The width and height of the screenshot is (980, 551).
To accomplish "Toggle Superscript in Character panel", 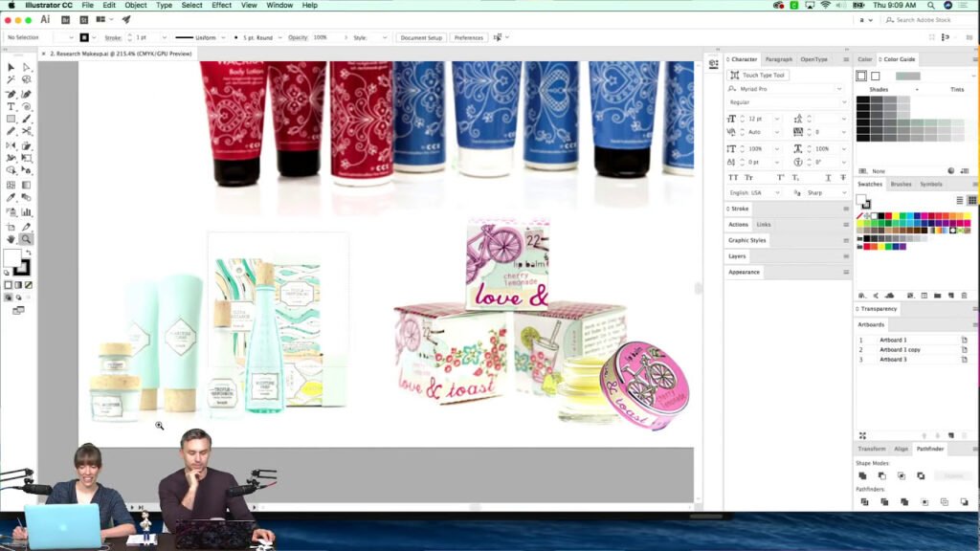I will pos(780,177).
